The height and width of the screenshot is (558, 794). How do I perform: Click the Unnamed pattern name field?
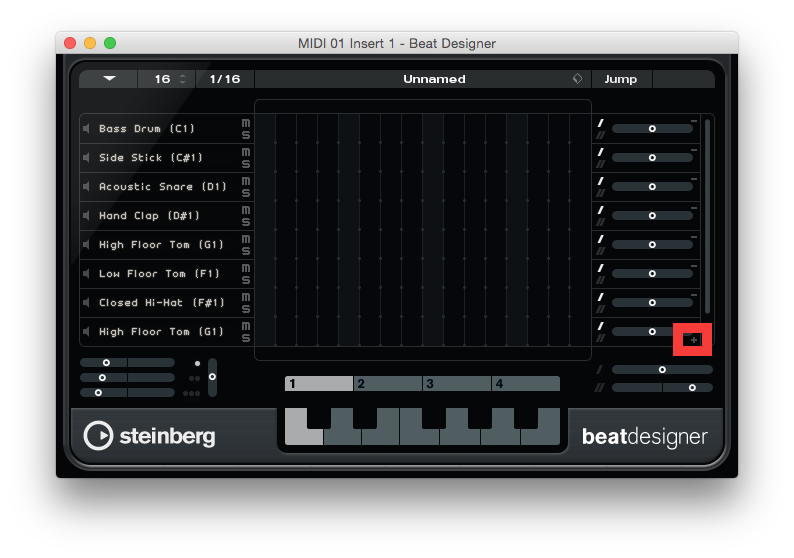click(422, 79)
